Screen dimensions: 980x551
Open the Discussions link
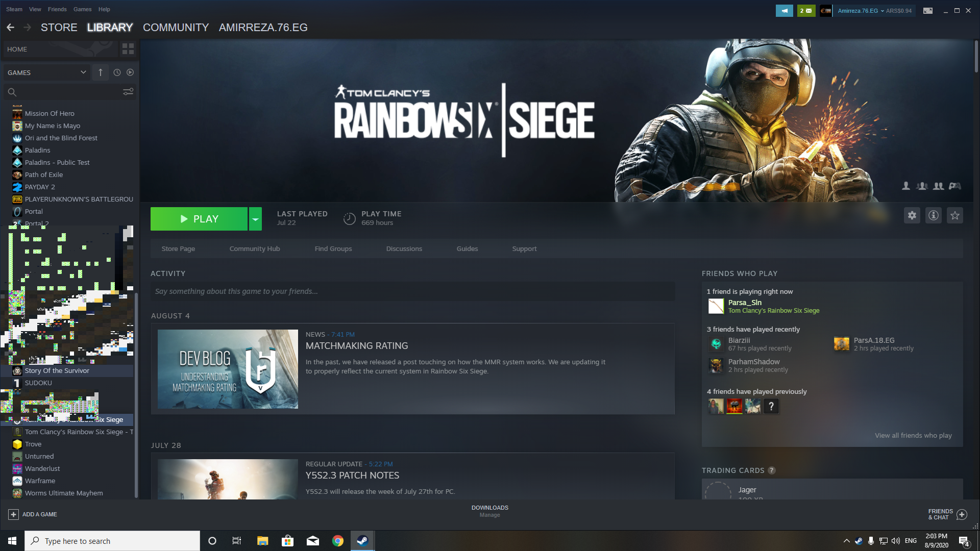click(404, 248)
